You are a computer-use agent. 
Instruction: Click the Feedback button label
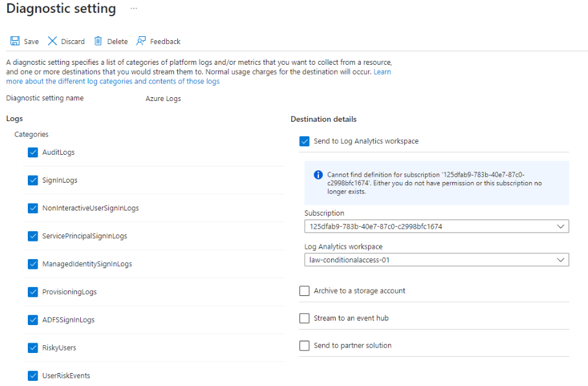(x=165, y=41)
